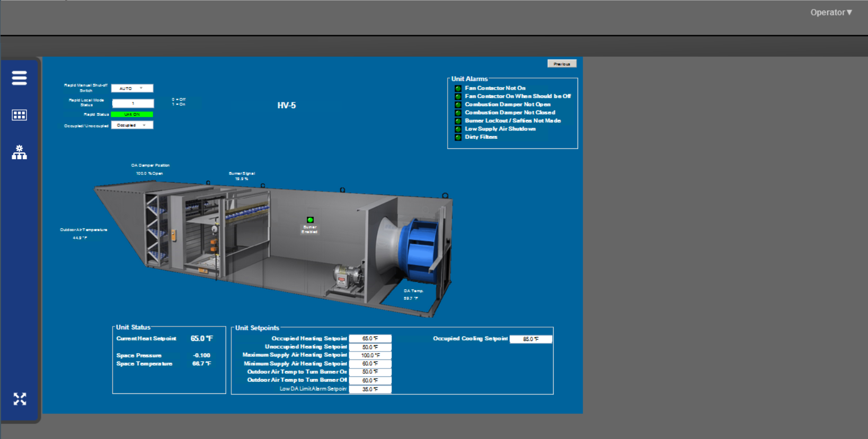
Task: Click the Rapid Local Mode Status field
Action: tap(132, 103)
